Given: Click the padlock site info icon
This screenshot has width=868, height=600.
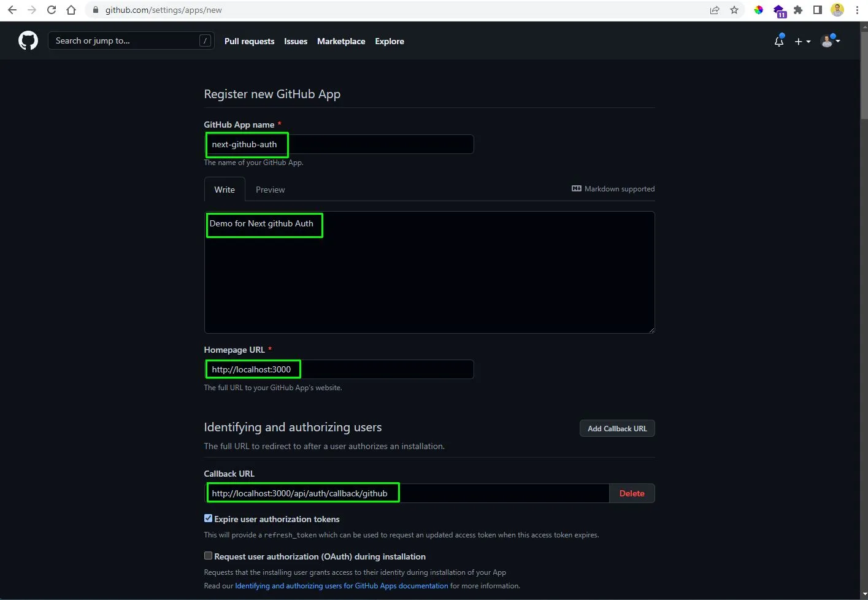Looking at the screenshot, I should click(95, 10).
